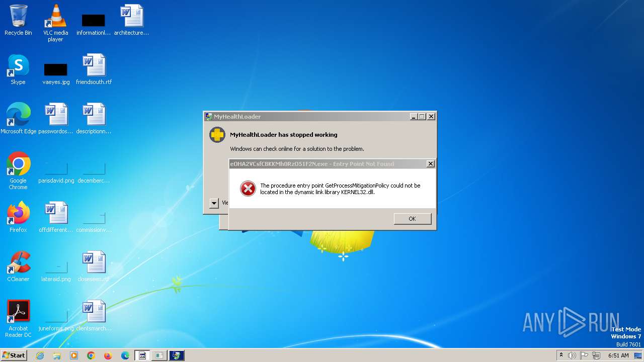This screenshot has width=644, height=362.
Task: Click the Show Desktop button
Action: (x=638, y=355)
